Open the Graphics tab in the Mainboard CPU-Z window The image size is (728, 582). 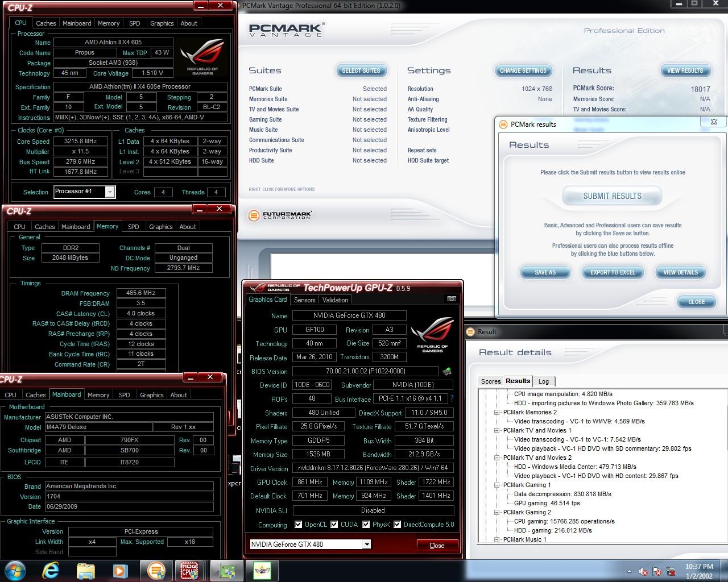pyautogui.click(x=152, y=394)
